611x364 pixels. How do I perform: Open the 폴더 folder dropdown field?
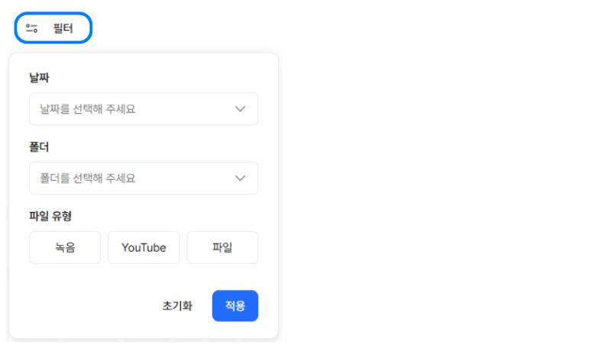click(x=144, y=179)
